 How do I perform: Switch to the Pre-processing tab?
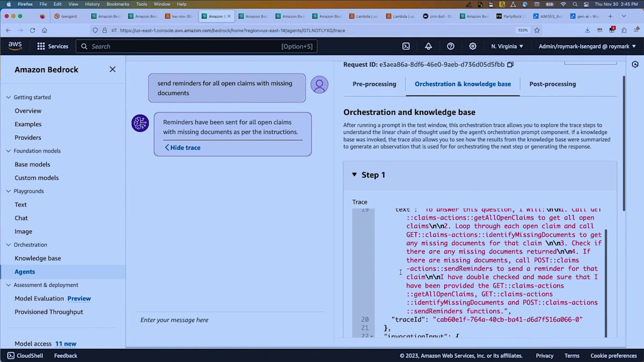pyautogui.click(x=374, y=84)
